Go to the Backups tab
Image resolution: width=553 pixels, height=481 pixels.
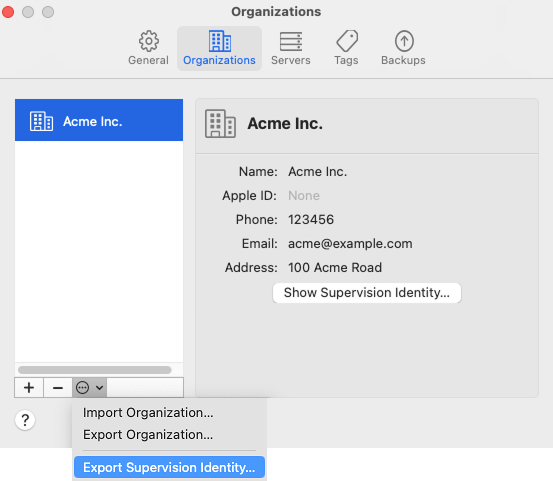(x=403, y=48)
